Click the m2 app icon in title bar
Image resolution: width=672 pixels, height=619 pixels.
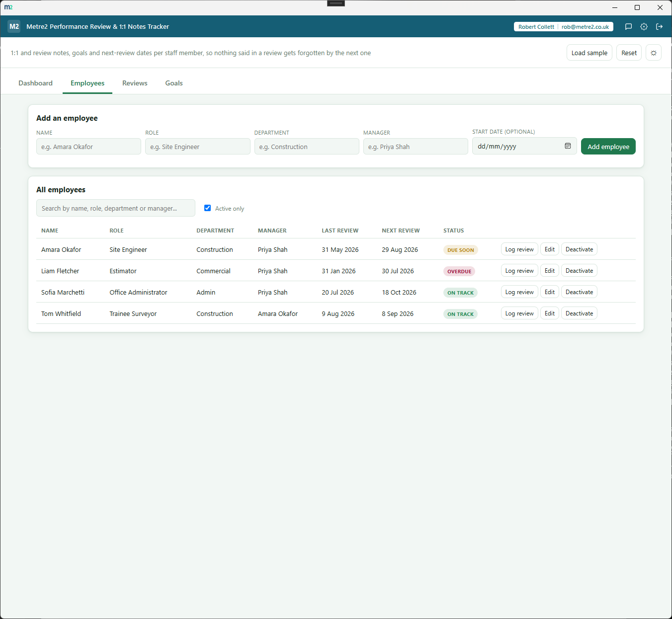pyautogui.click(x=8, y=7)
